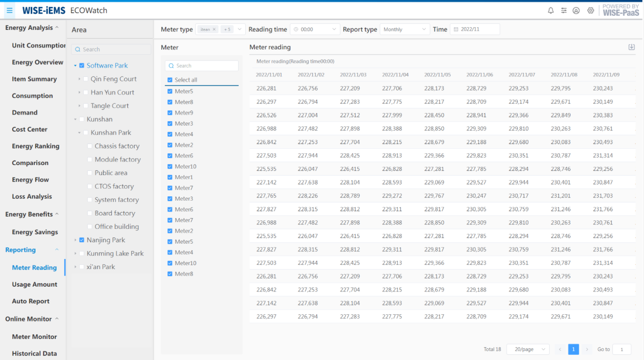Viewport: 644px width, 360px height.
Task: Expand the Qin Feng Court tree node
Action: click(x=79, y=79)
